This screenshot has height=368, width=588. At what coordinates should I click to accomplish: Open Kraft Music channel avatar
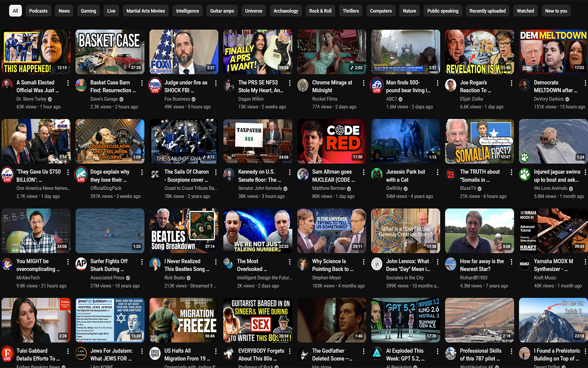point(525,264)
